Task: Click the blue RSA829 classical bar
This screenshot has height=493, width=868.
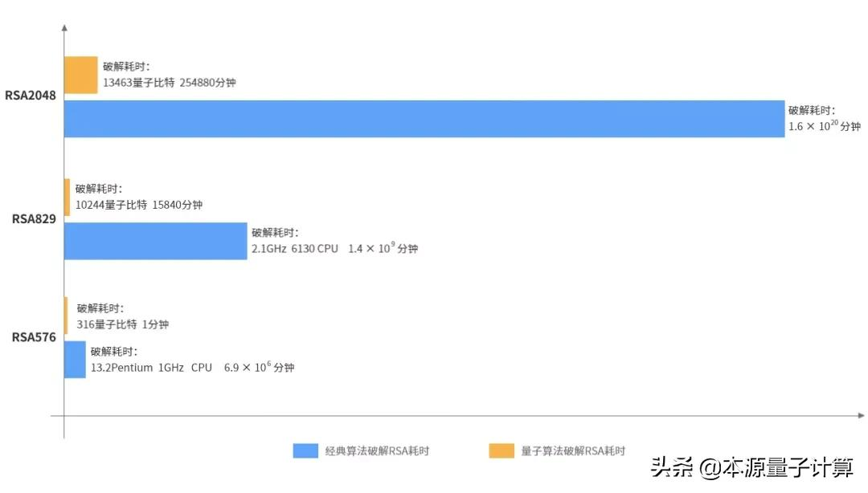Action: coord(156,241)
